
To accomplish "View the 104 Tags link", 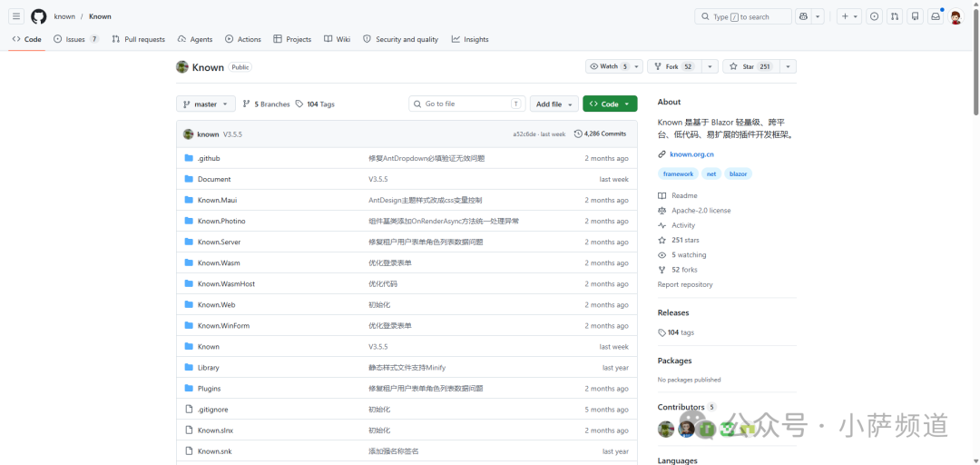I will pos(315,104).
